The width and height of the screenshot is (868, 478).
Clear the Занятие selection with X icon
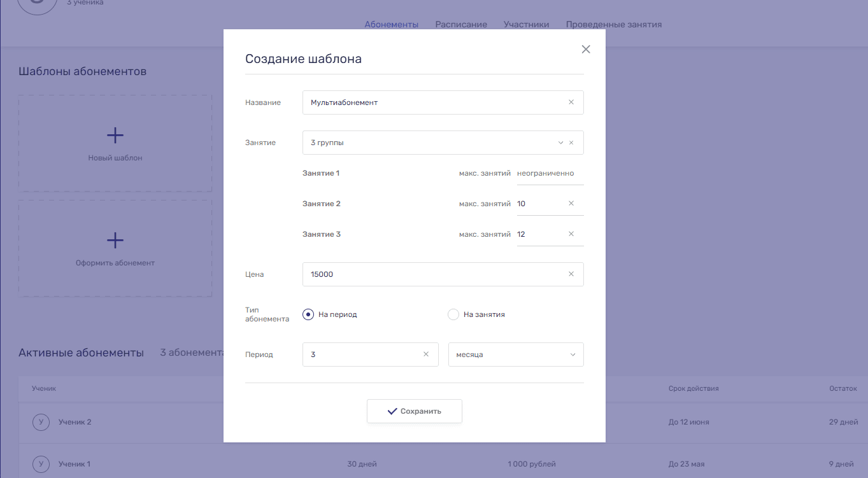tap(571, 143)
